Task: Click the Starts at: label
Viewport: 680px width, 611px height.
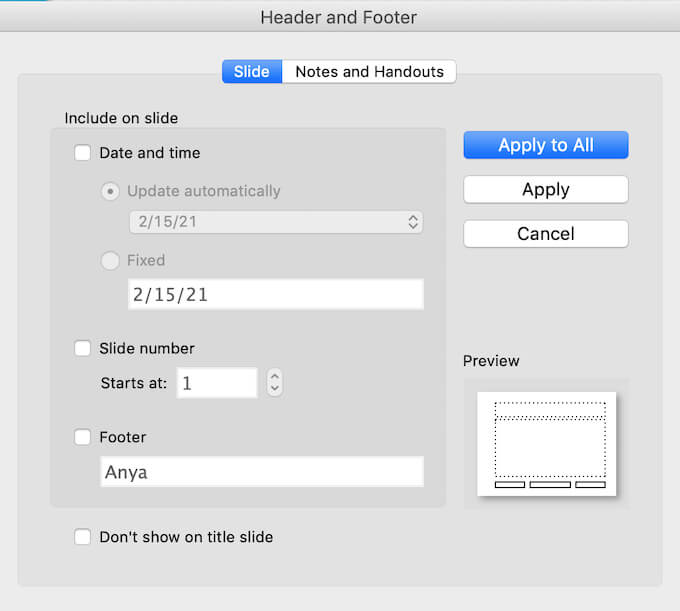Action: tap(134, 383)
